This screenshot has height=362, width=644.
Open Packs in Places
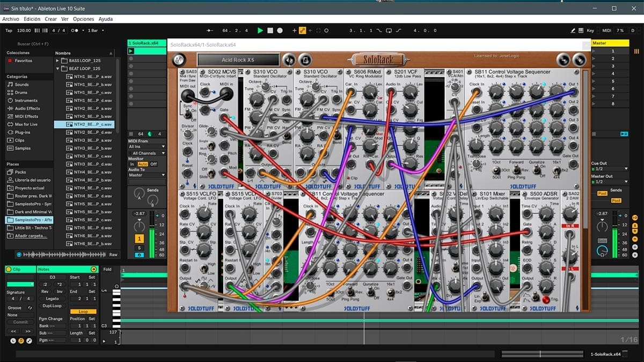[20, 172]
